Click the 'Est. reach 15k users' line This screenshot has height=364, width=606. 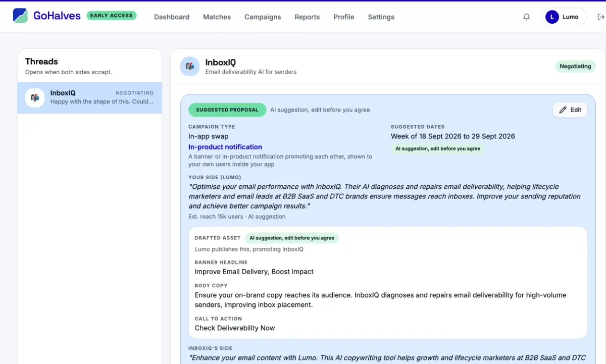click(237, 217)
